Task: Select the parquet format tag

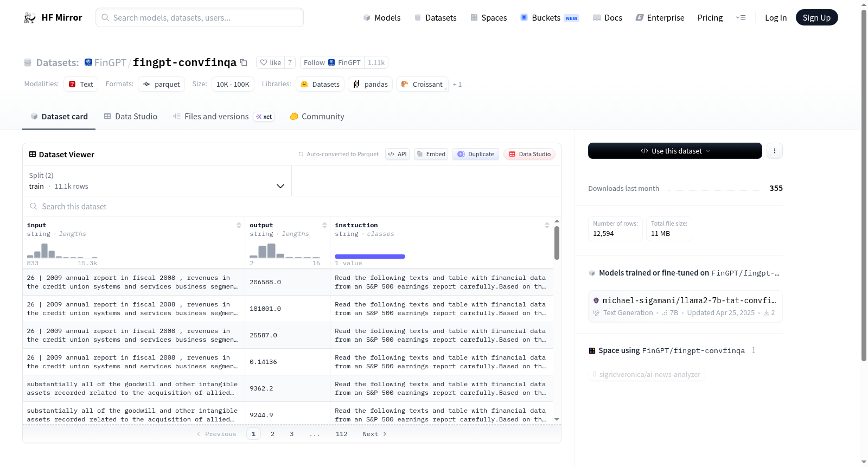Action: 162,84
